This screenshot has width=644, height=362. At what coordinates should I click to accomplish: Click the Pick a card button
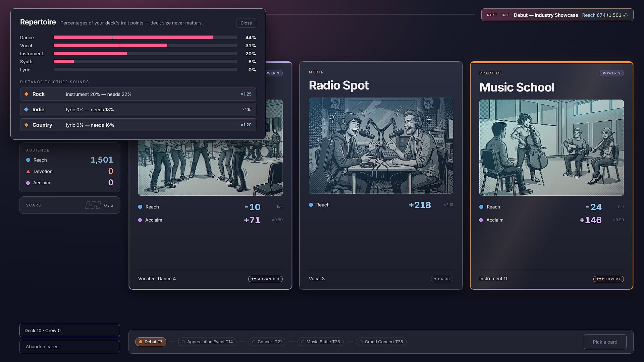[605, 342]
